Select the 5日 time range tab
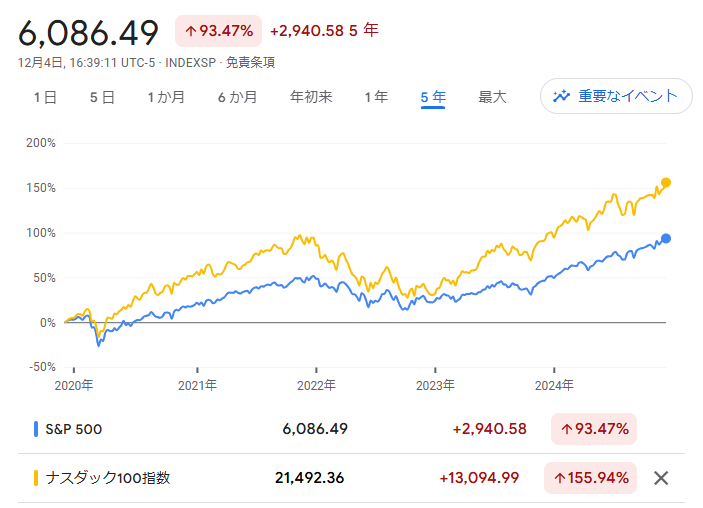 102,97
